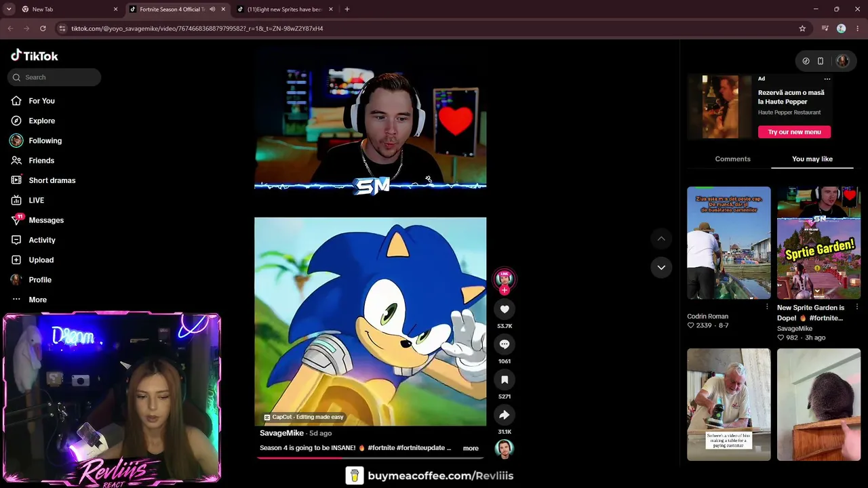The width and height of the screenshot is (868, 488).
Task: Open the phone app icon in top pill
Action: (x=821, y=61)
